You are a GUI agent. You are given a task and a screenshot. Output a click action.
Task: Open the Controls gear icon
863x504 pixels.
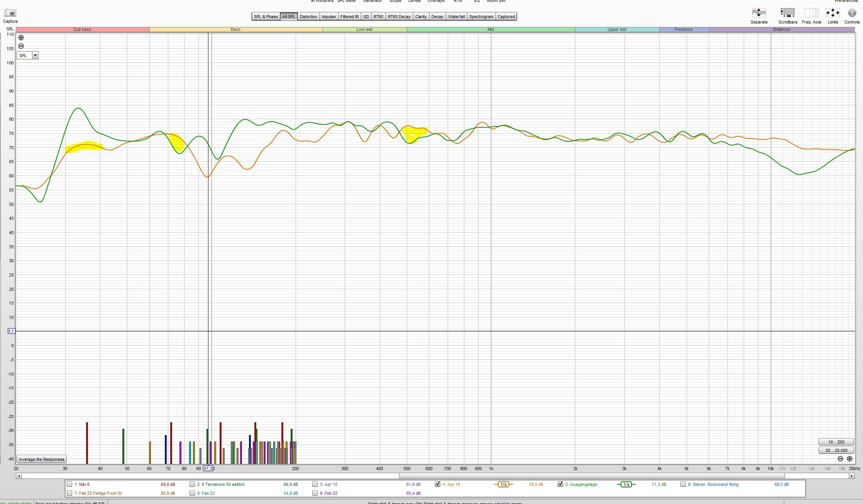(x=852, y=13)
